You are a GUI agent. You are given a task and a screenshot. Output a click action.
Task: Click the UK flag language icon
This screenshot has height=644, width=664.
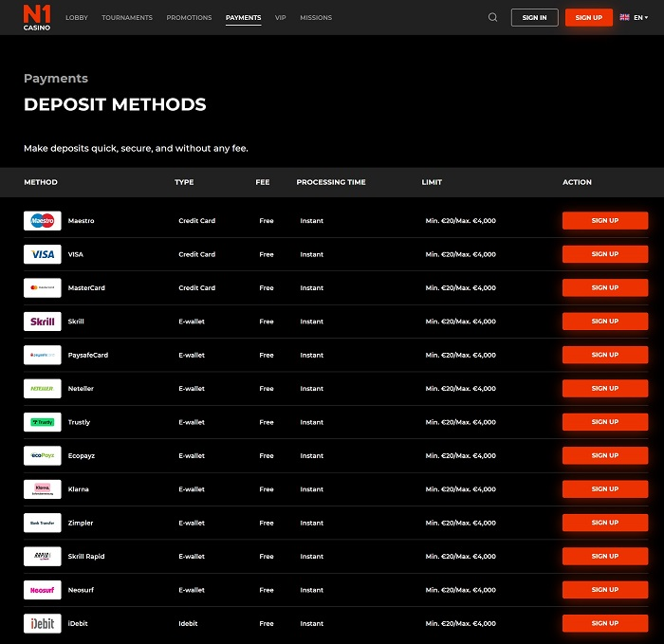click(624, 17)
